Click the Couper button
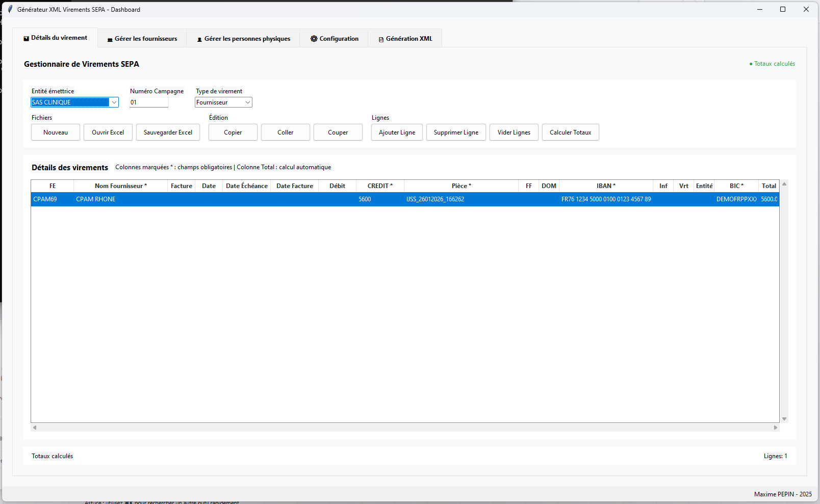 [338, 132]
